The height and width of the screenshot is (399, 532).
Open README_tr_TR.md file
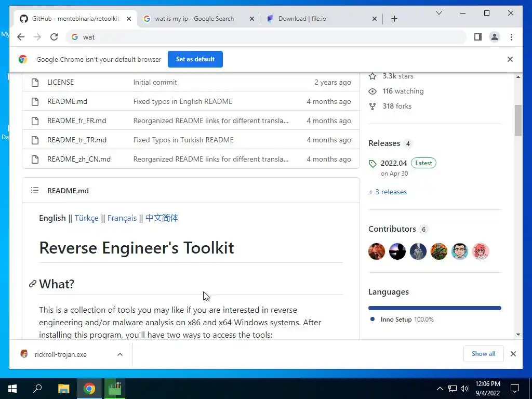point(77,140)
